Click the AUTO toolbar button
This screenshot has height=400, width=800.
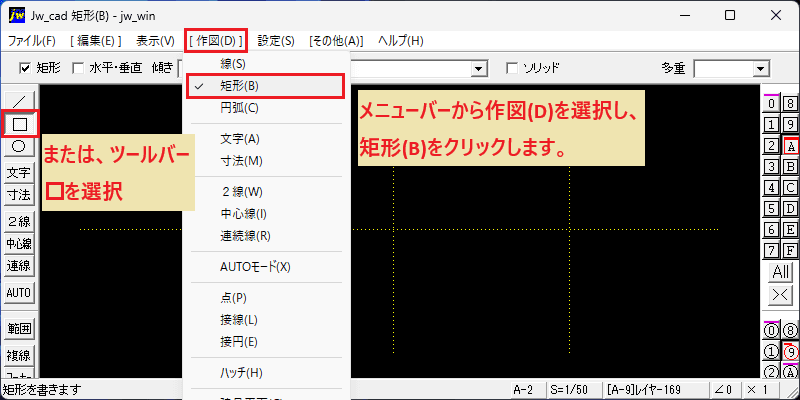click(19, 293)
